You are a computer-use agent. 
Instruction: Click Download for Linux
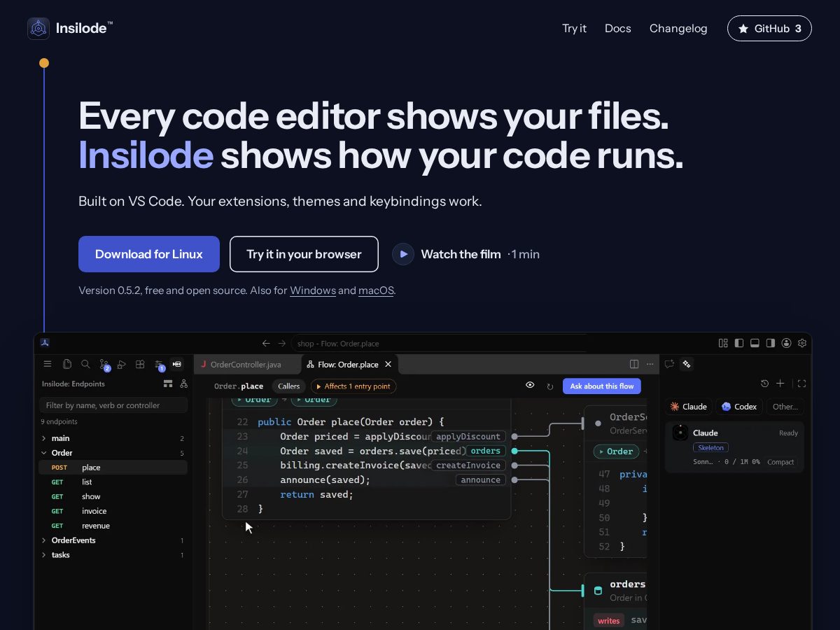[x=149, y=254]
